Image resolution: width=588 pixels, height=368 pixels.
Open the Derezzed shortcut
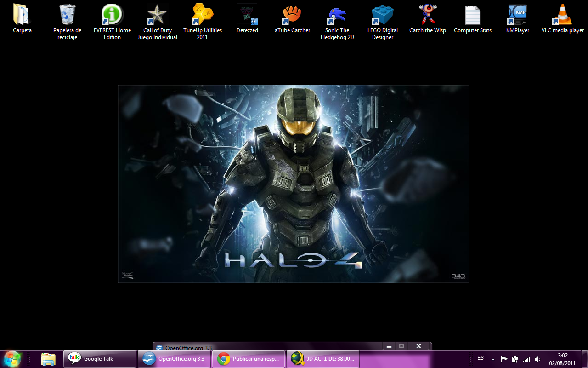pyautogui.click(x=247, y=14)
